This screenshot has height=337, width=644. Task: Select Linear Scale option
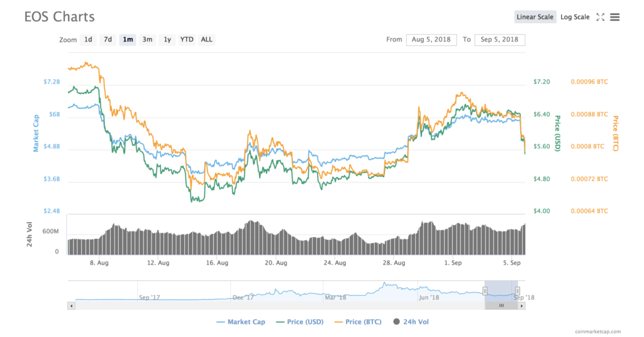click(535, 17)
